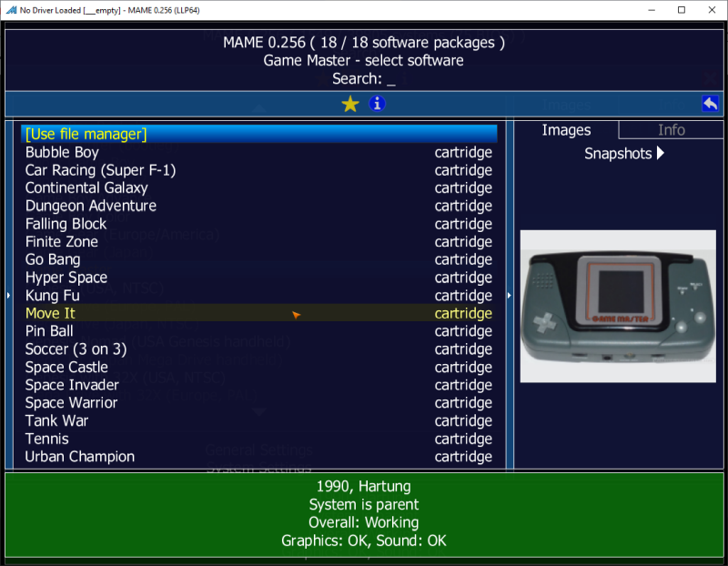Choose the Kung Fu row
The width and height of the screenshot is (728, 566).
point(259,296)
